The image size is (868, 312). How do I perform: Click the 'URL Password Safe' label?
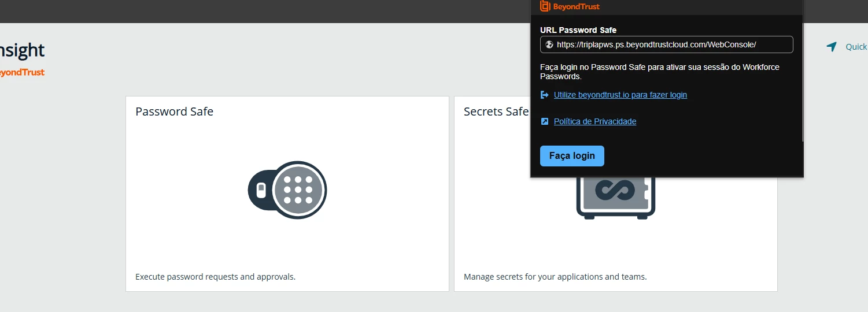click(x=578, y=30)
